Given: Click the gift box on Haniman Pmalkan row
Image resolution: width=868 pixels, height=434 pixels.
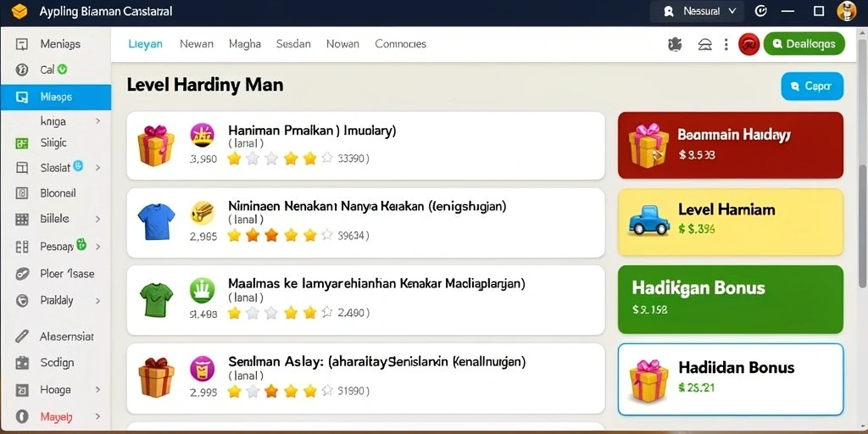Looking at the screenshot, I should (x=156, y=145).
